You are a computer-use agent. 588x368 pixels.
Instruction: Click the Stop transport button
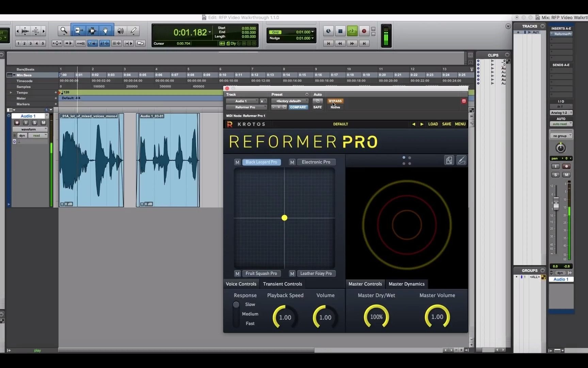(x=340, y=31)
